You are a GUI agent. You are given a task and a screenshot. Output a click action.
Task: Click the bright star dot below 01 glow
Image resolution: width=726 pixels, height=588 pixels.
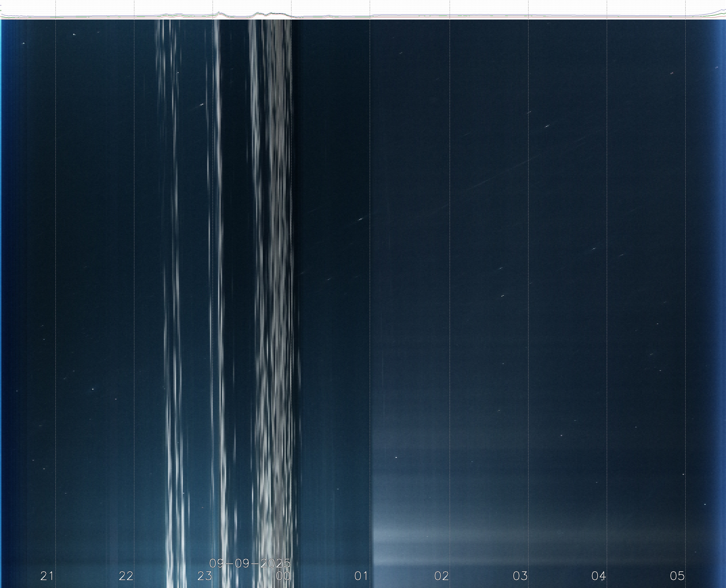(x=396, y=457)
